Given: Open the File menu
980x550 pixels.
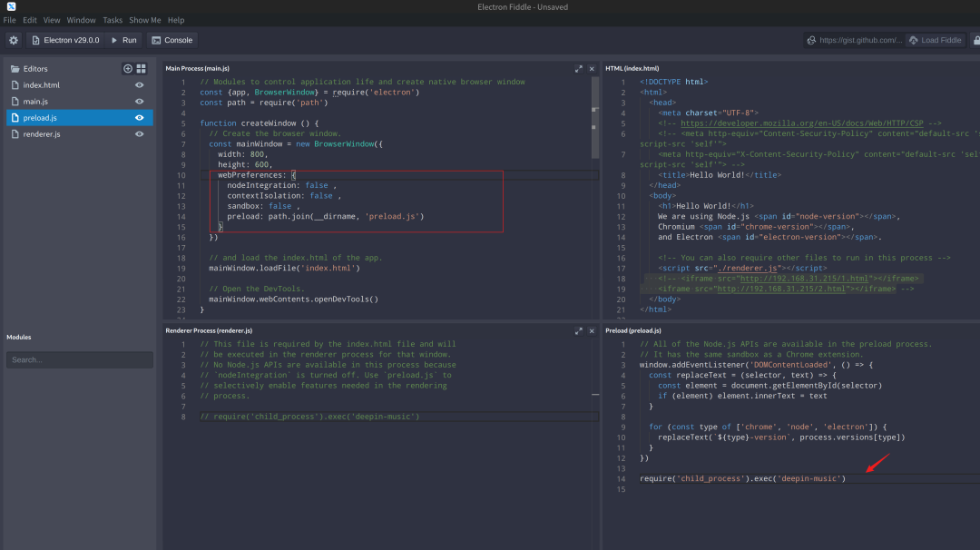Looking at the screenshot, I should pyautogui.click(x=9, y=20).
